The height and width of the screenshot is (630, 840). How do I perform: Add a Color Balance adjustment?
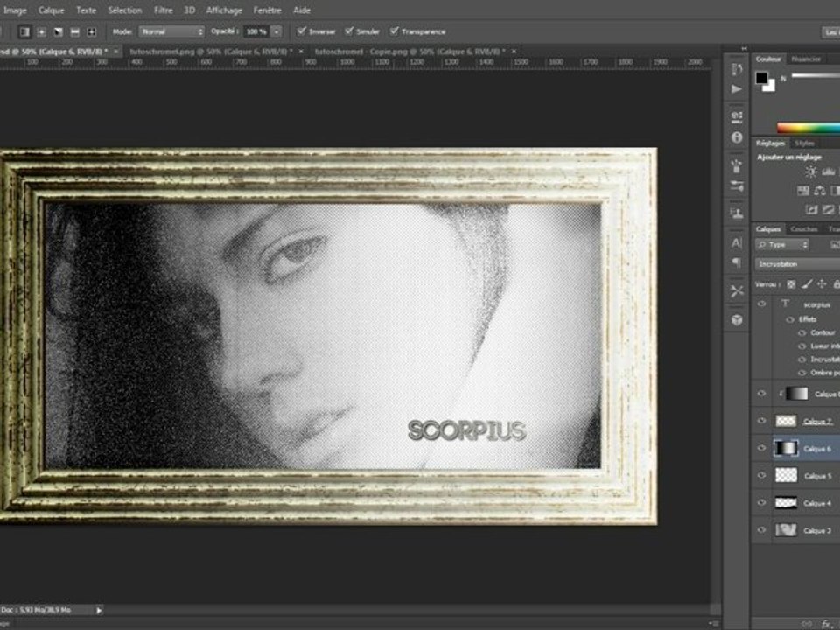(x=820, y=190)
